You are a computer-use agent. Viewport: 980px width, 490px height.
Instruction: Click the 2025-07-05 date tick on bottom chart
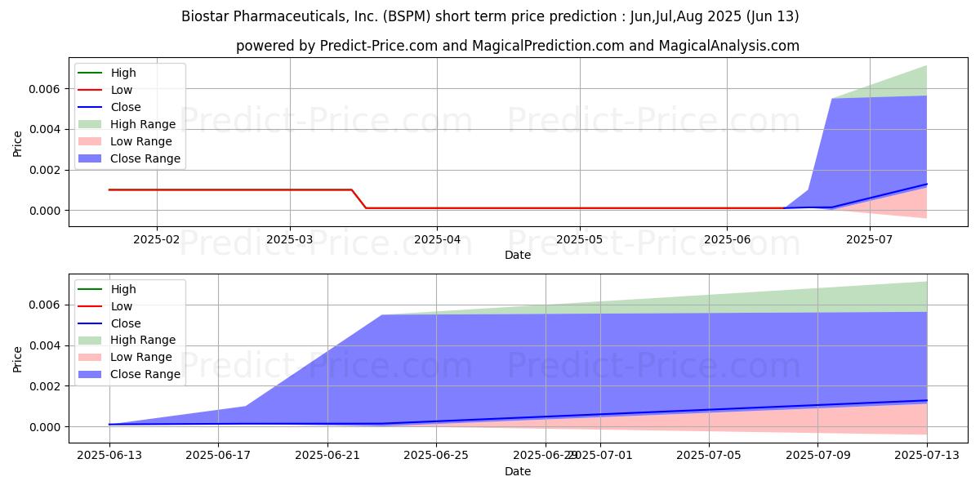(x=709, y=457)
